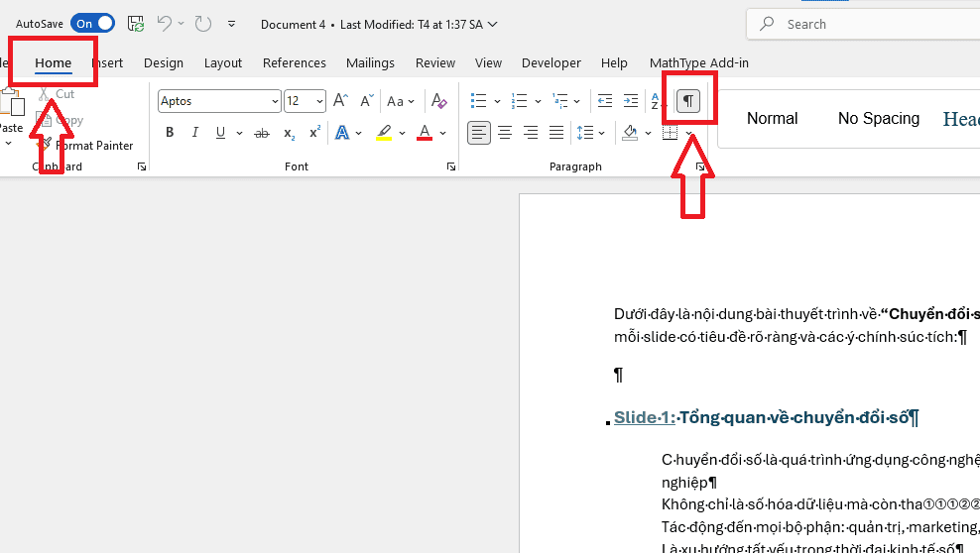Toggle the AutoSave switch
Screen dimensions: 980x553
(x=92, y=24)
